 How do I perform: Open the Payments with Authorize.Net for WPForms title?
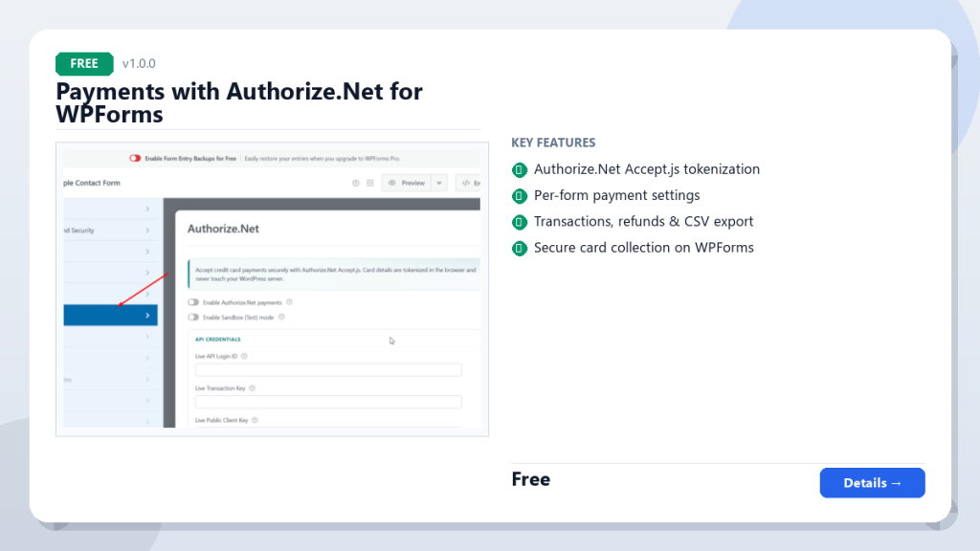239,102
